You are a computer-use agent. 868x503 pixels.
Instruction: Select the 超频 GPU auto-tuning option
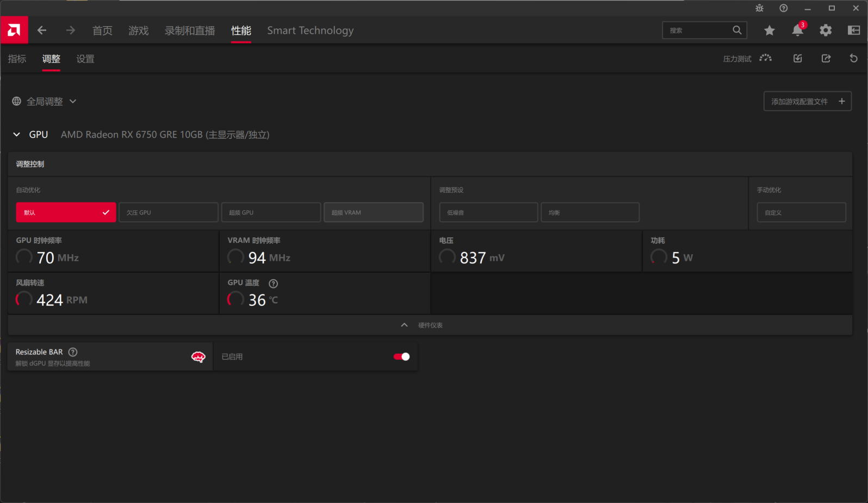click(271, 212)
